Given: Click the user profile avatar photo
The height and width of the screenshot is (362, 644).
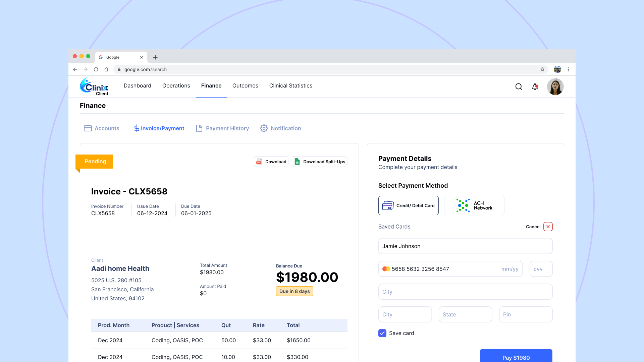Looking at the screenshot, I should pos(555,87).
